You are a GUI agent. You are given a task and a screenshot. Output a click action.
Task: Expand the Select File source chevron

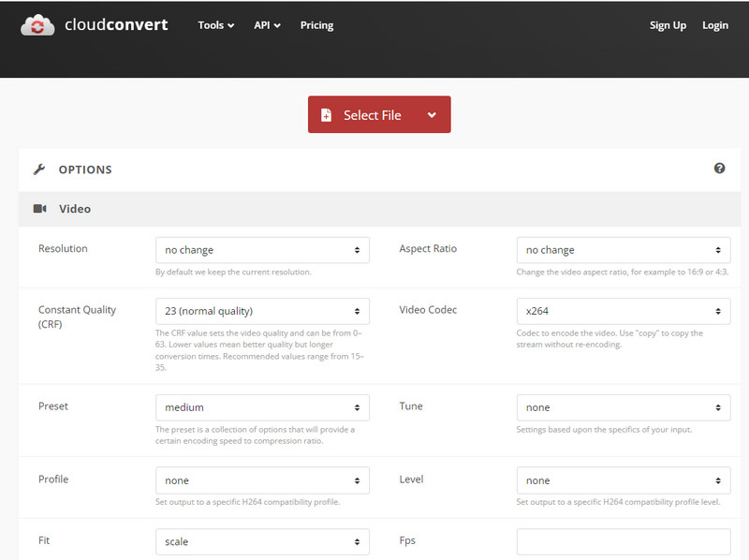point(432,115)
